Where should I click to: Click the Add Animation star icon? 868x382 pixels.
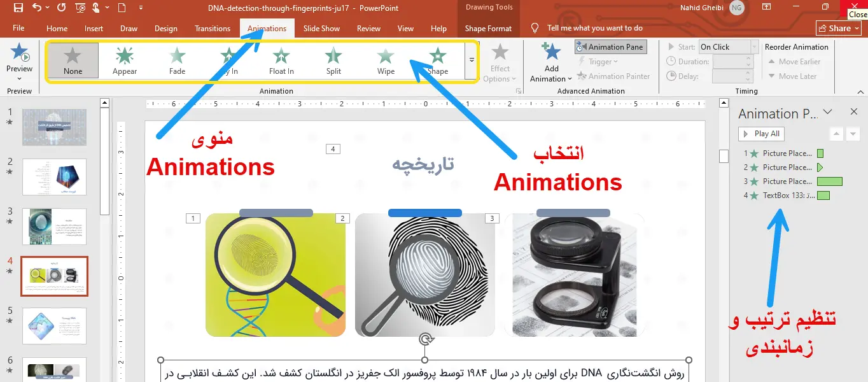pos(551,52)
